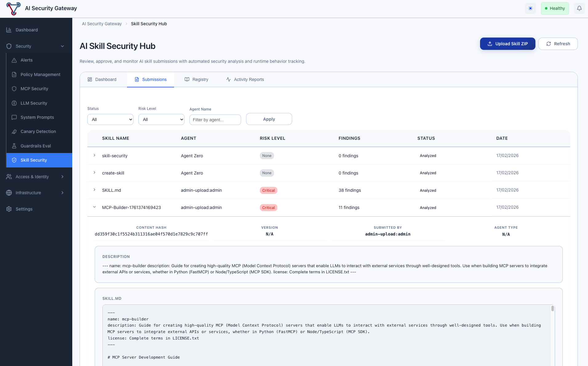
Task: Open MCP Security in sidebar
Action: tap(34, 89)
